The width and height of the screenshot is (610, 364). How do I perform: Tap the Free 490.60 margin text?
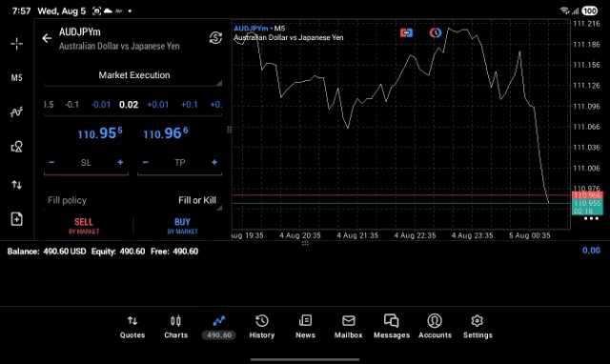[174, 252]
